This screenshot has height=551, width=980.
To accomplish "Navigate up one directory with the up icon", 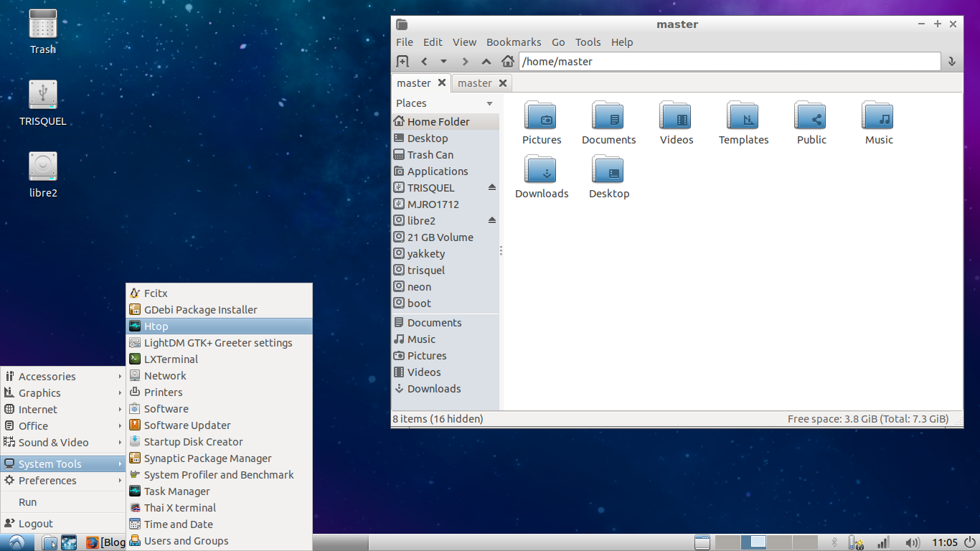I will pyautogui.click(x=486, y=61).
